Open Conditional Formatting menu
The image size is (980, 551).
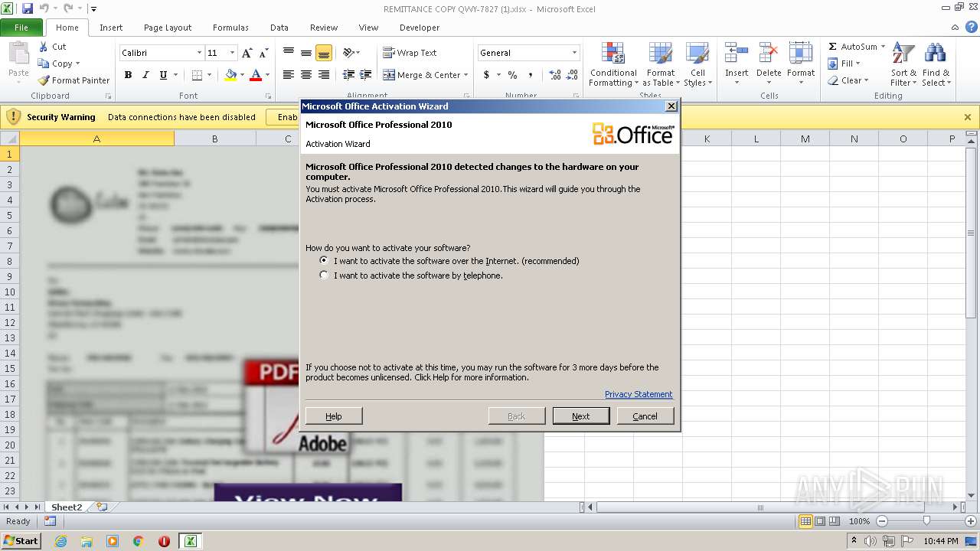click(613, 65)
